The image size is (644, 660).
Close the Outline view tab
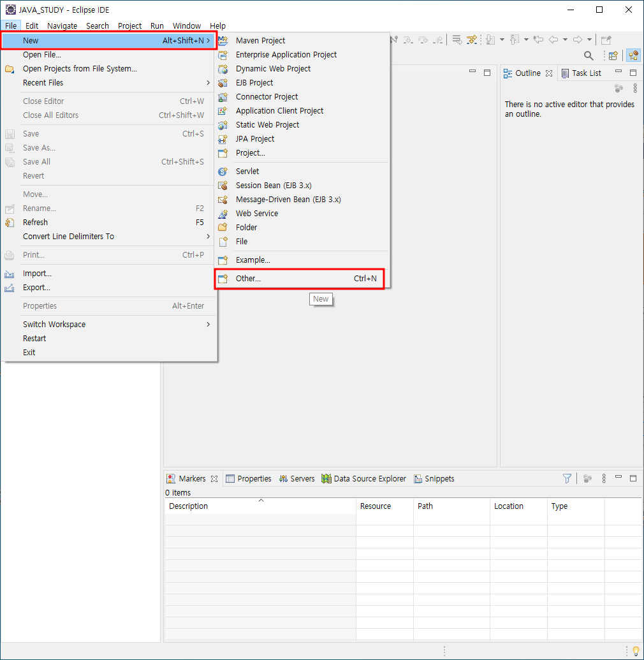549,73
